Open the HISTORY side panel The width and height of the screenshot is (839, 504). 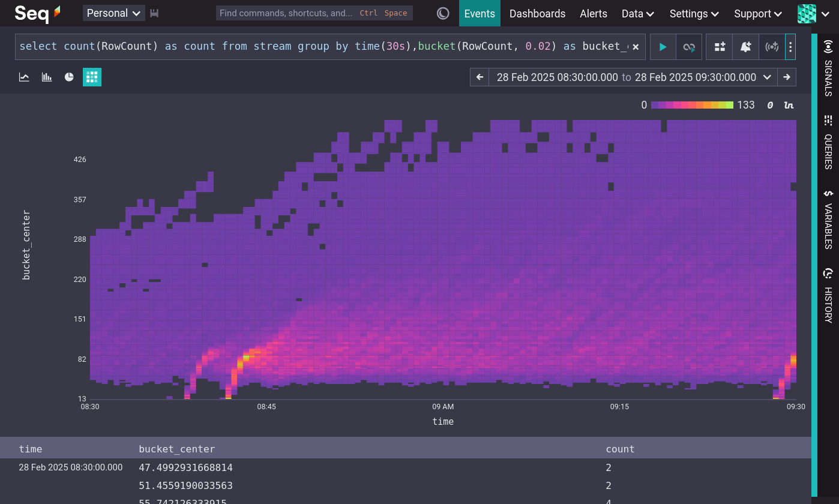pos(828,295)
